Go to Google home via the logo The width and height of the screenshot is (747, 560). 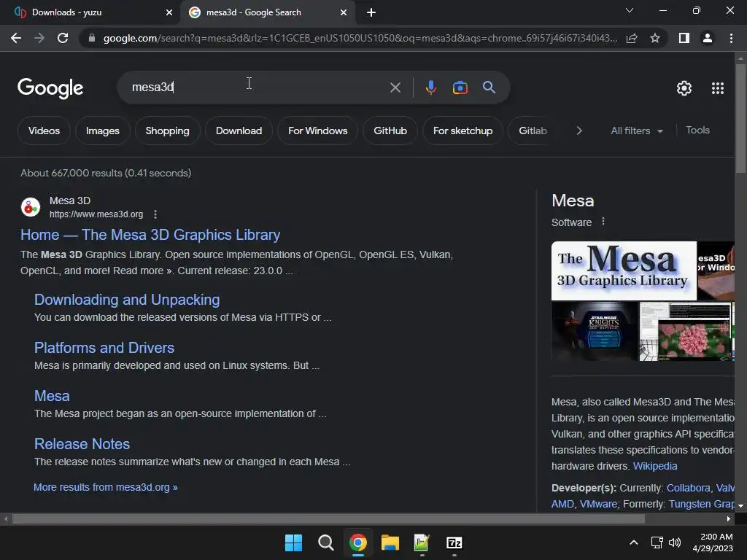(50, 88)
